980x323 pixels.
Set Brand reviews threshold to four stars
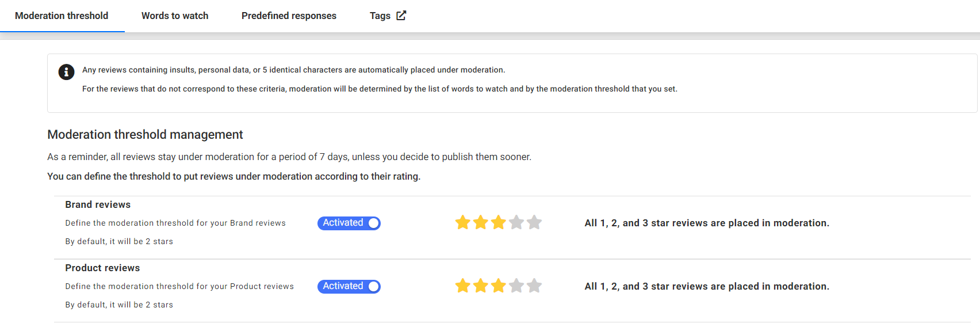click(x=516, y=223)
